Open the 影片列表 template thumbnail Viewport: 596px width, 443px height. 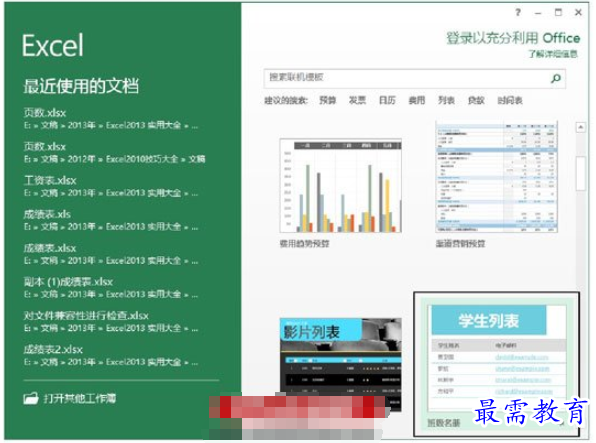(x=341, y=365)
